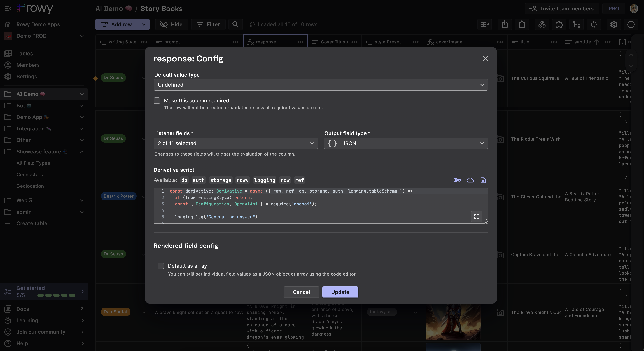Screen dimensions: 644x351
Task: Open the webhooks icon in toolbar
Action: pos(542,24)
